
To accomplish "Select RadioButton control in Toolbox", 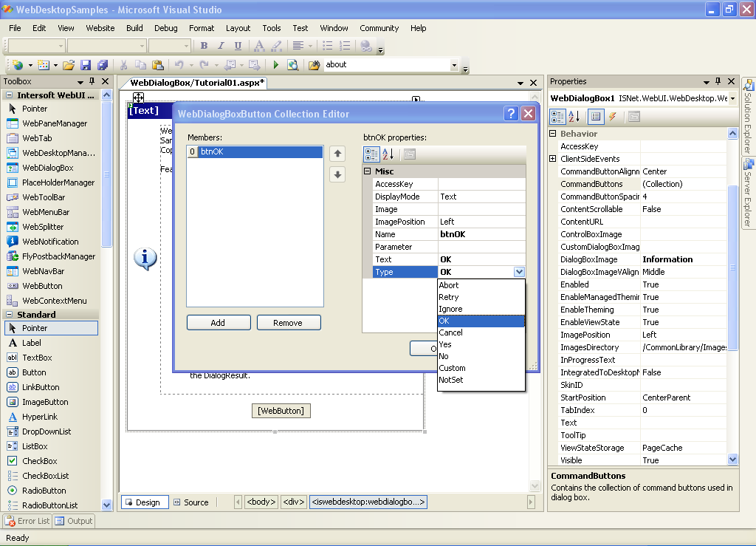I will click(x=44, y=491).
